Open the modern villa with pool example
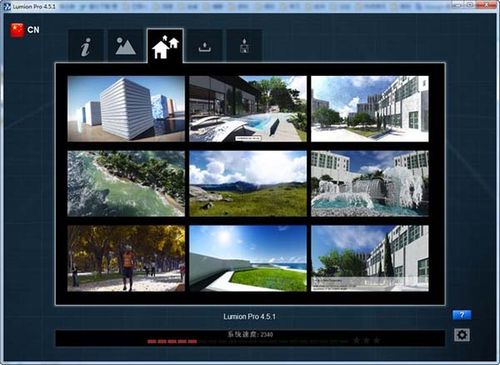The width and height of the screenshot is (500, 365). 248,109
